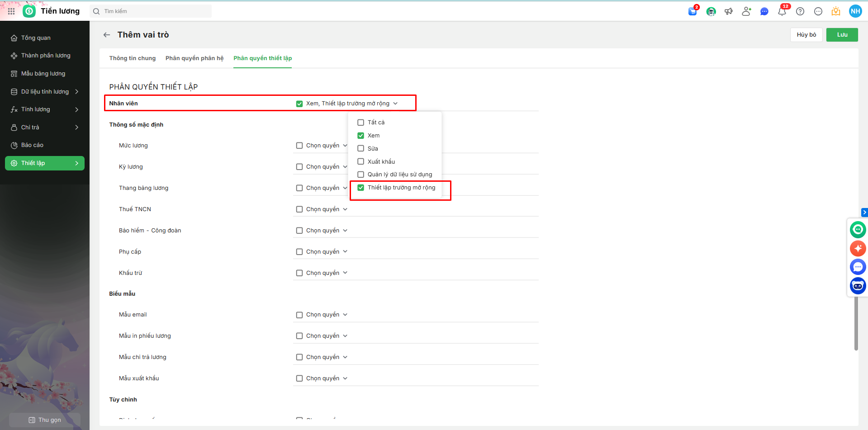Uncheck Thiết lập trường mở rộng option
The width and height of the screenshot is (868, 430).
pyautogui.click(x=360, y=188)
